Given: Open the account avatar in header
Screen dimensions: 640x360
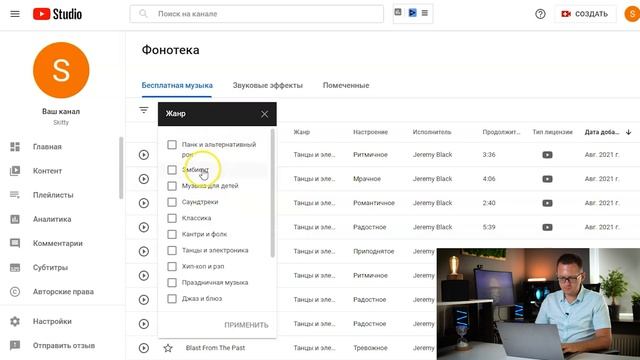Looking at the screenshot, I should (x=632, y=14).
